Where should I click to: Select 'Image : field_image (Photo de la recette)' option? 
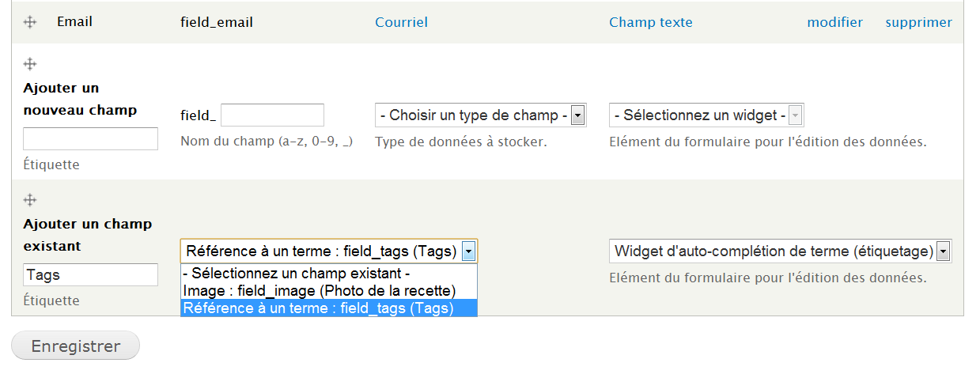[x=319, y=291]
